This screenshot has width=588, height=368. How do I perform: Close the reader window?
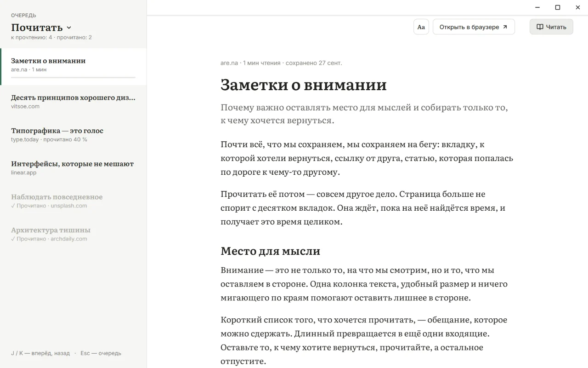[578, 7]
